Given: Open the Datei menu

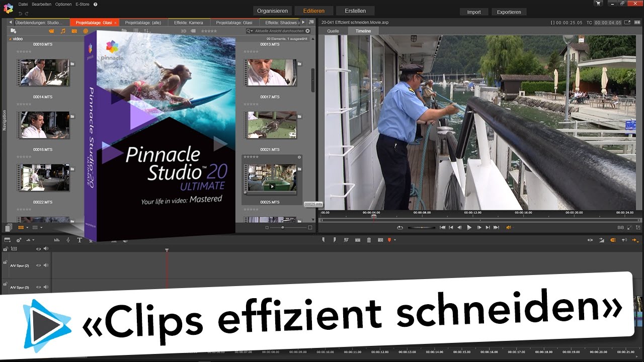Looking at the screenshot, I should coord(23,4).
